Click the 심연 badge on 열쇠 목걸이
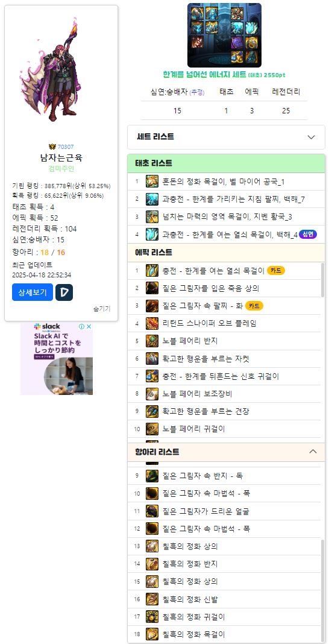This screenshot has width=329, height=644. (x=308, y=234)
